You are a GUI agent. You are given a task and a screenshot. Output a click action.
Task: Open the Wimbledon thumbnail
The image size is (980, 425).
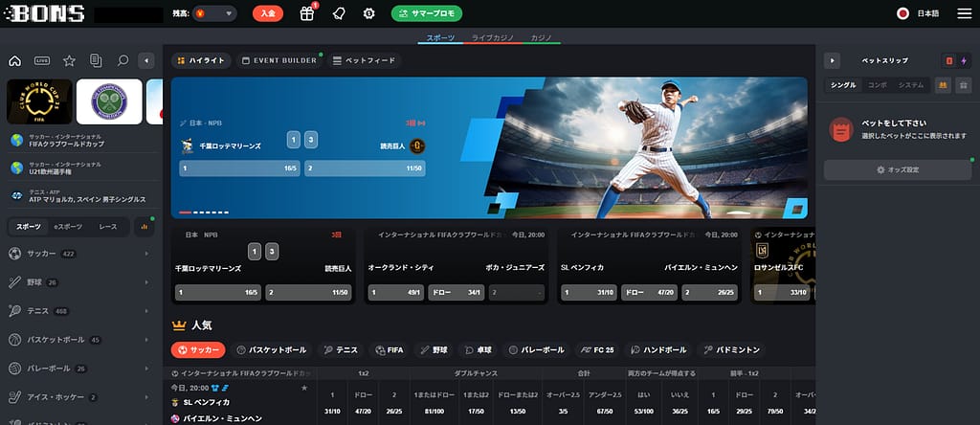point(109,101)
